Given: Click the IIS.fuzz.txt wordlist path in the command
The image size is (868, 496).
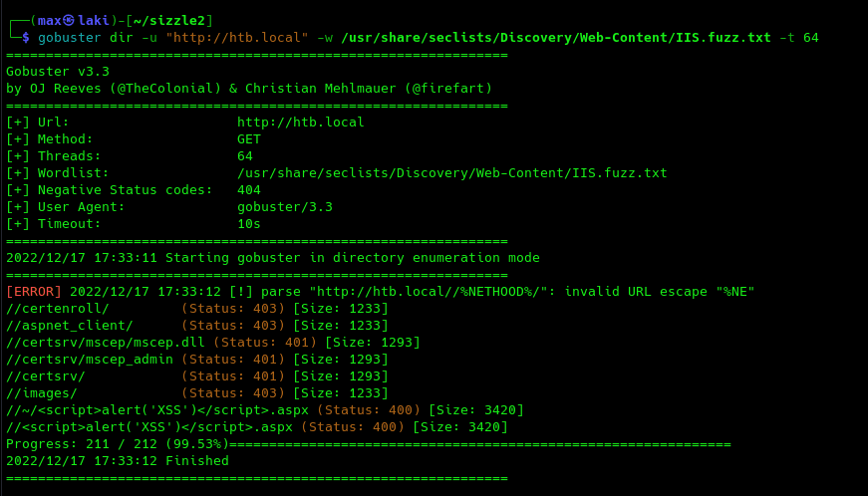Looking at the screenshot, I should click(x=556, y=38).
